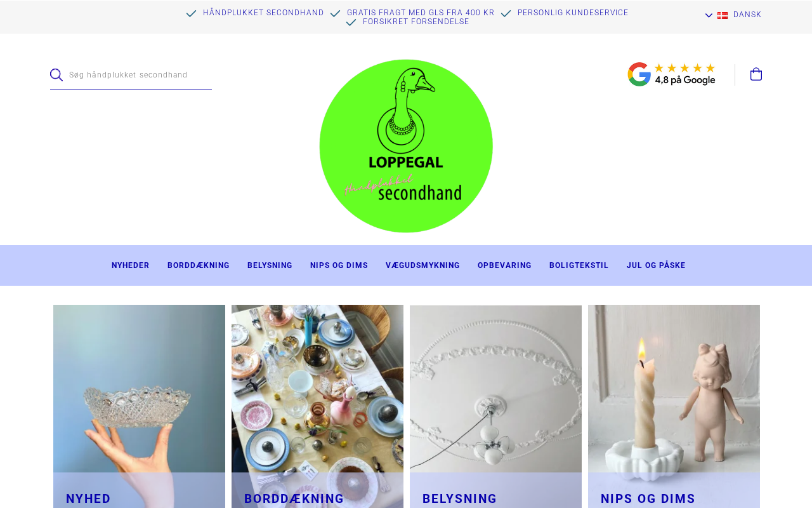Select Belysning in the navigation bar

click(x=270, y=265)
